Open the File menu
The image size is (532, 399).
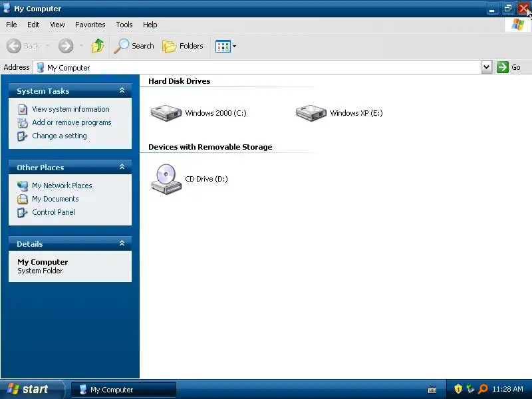pyautogui.click(x=11, y=25)
